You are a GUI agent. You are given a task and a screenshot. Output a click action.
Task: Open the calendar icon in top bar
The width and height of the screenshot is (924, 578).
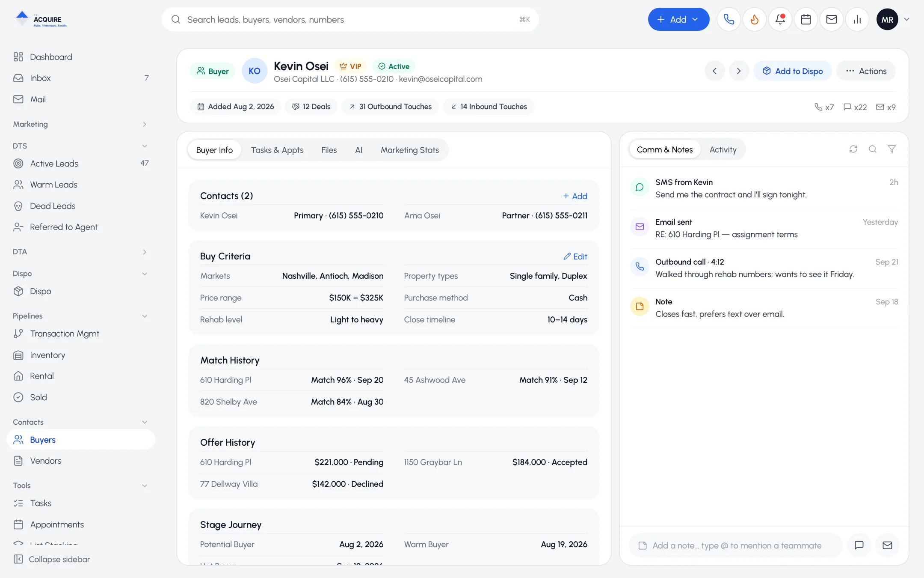coord(806,19)
